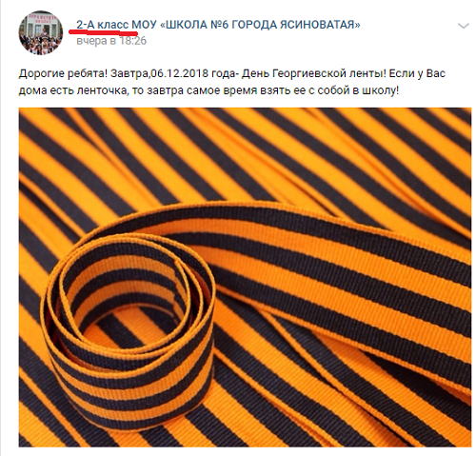Click the word "МОУ" in group title
Viewport: 476px width, 456px height.
coord(144,25)
